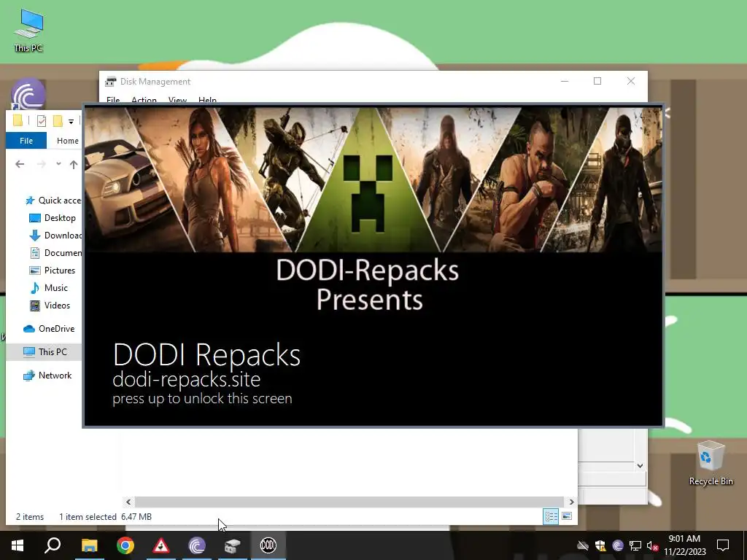Click 'press up to unlock this screen' text
747x560 pixels.
(202, 399)
